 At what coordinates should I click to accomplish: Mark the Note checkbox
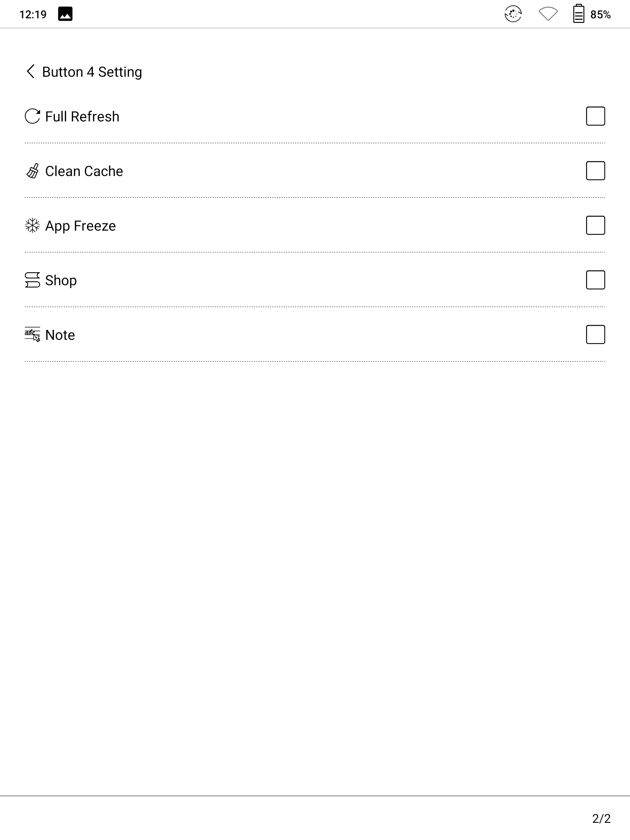[x=595, y=334]
